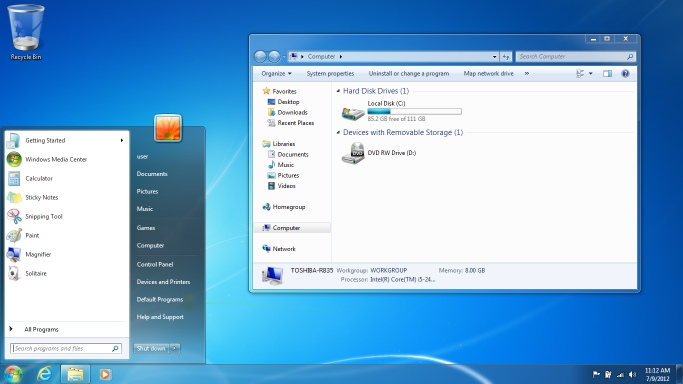683x384 pixels.
Task: Select Recent Places under Favorites
Action: tap(291, 123)
